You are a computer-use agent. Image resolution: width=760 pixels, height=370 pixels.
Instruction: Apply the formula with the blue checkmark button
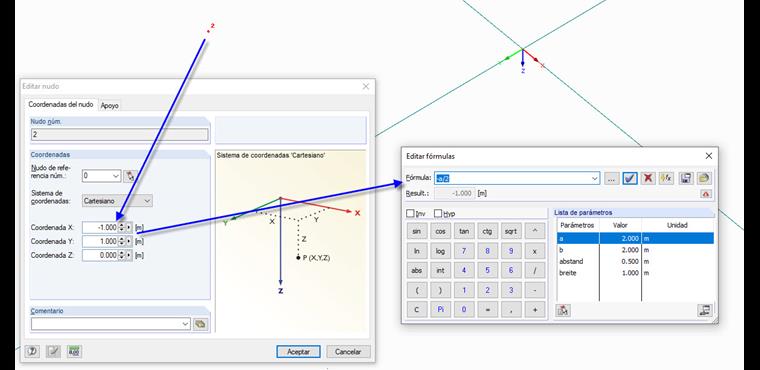click(x=630, y=178)
